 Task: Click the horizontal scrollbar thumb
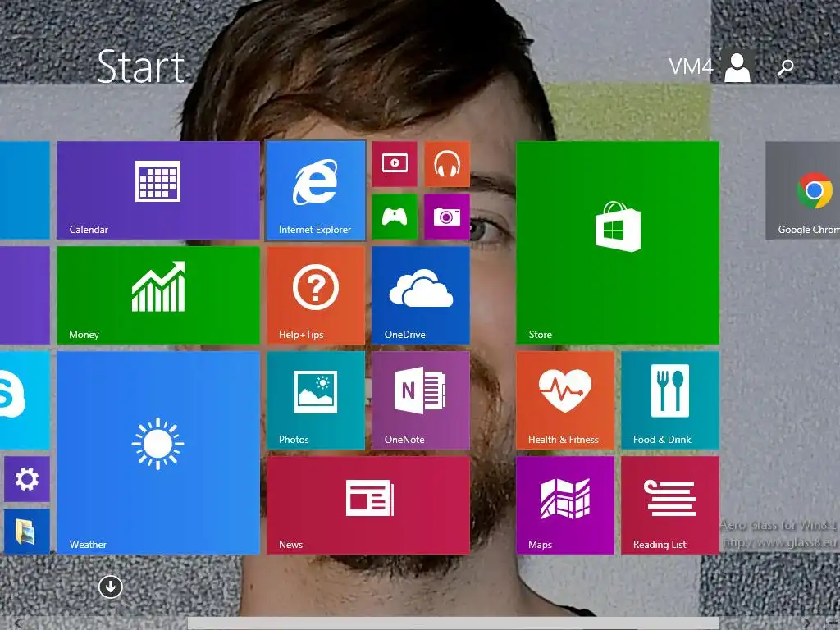pyautogui.click(x=453, y=623)
